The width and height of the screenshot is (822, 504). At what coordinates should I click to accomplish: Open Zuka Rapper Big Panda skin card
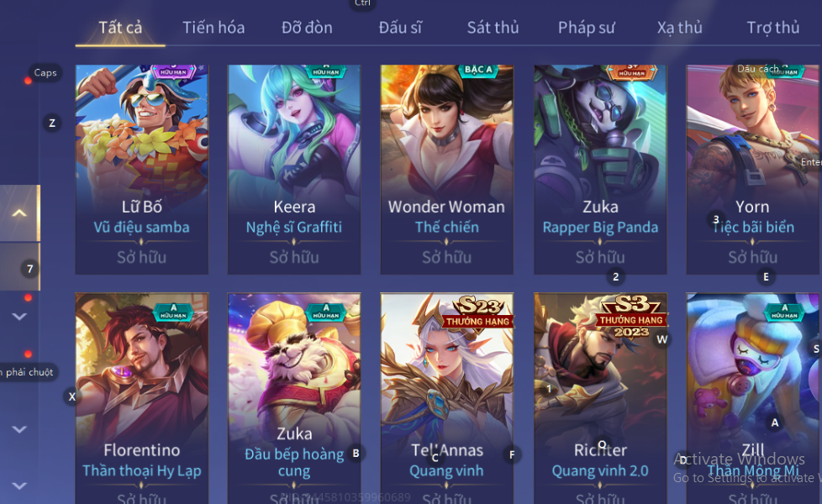coord(600,169)
